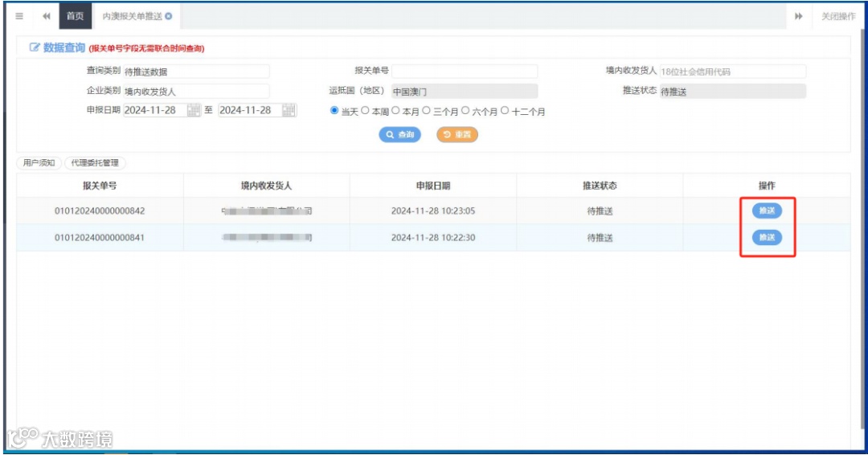This screenshot has height=455, width=868.
Task: Open the 推送状态 field showing 待推送
Action: [732, 92]
